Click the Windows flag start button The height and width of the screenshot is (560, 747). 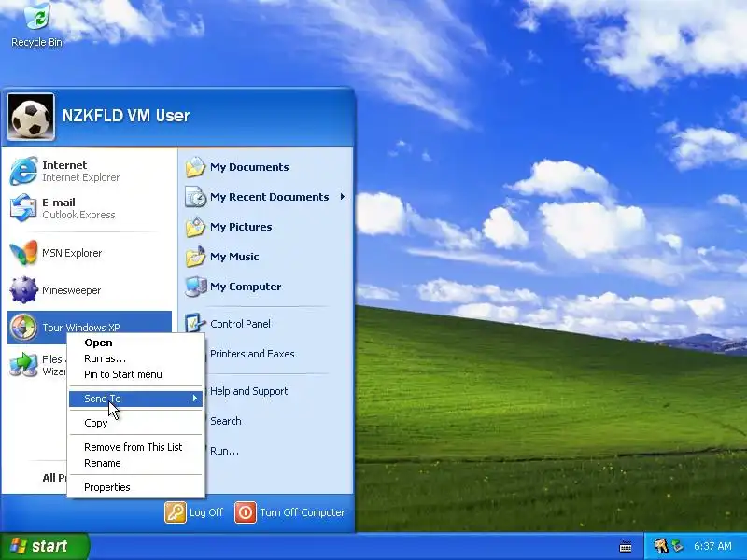(44, 546)
